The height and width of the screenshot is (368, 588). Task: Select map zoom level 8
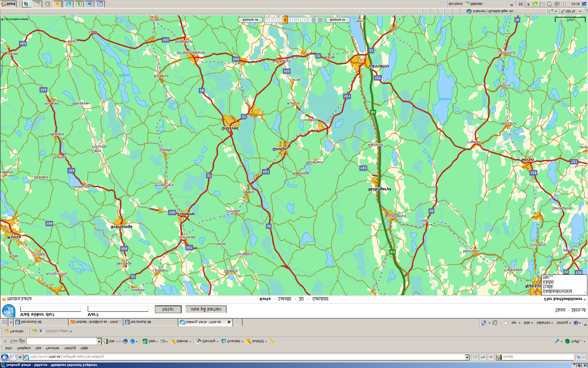click(x=308, y=20)
